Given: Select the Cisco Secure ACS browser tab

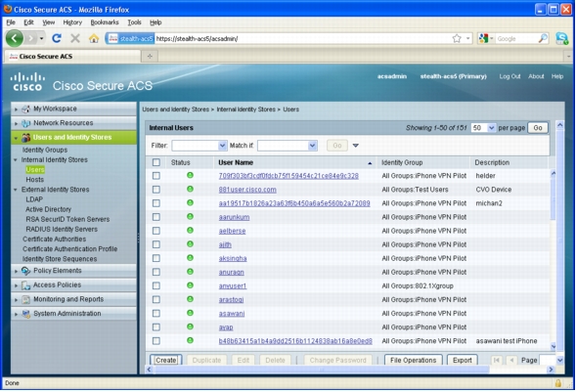Looking at the screenshot, I should [x=72, y=56].
